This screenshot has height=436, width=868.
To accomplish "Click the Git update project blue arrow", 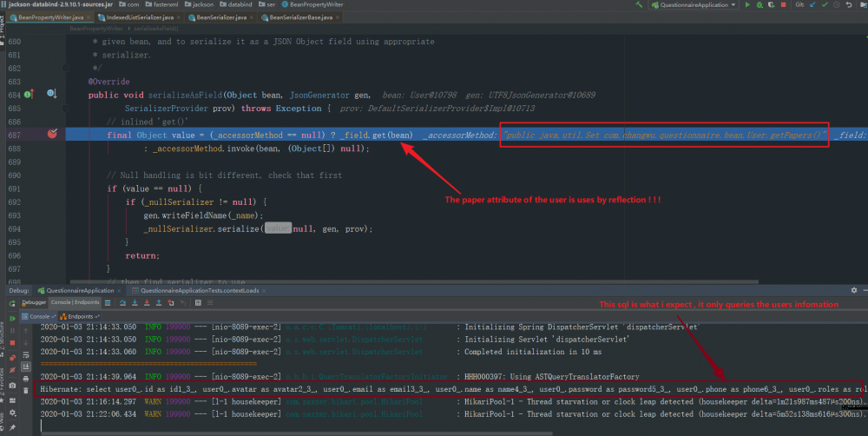I will pyautogui.click(x=812, y=5).
